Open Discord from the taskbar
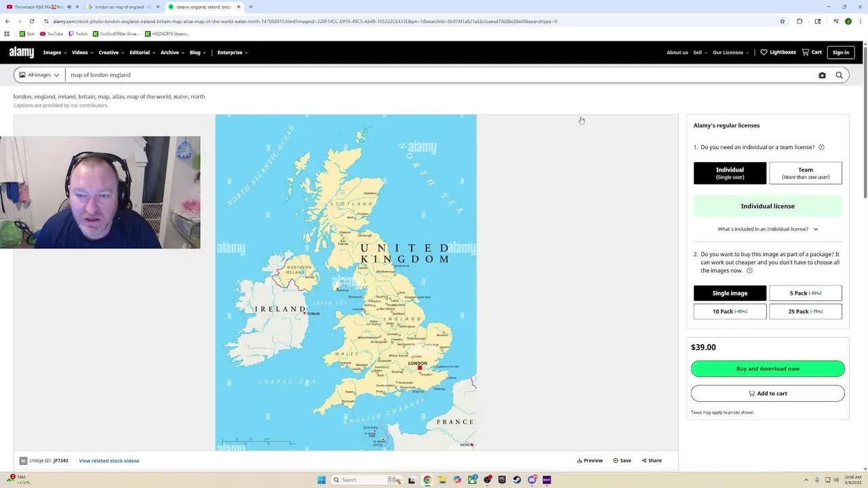The image size is (868, 488). (x=532, y=480)
